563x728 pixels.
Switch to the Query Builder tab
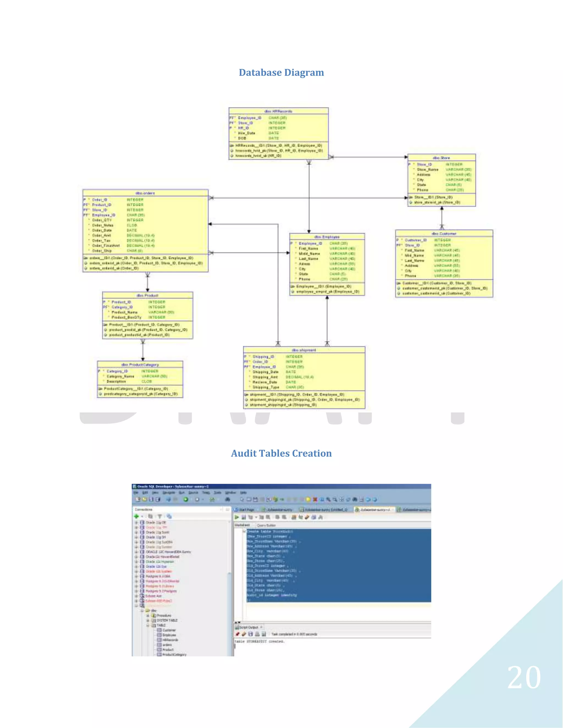tap(266, 525)
